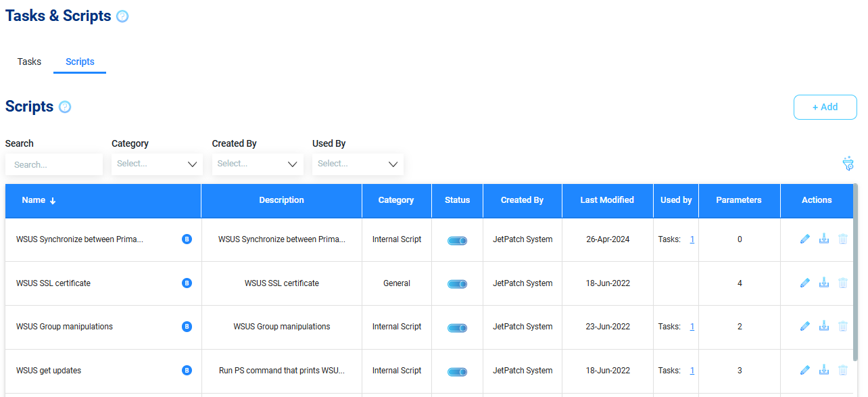The width and height of the screenshot is (868, 397).
Task: Focus the Search input field
Action: 54,164
